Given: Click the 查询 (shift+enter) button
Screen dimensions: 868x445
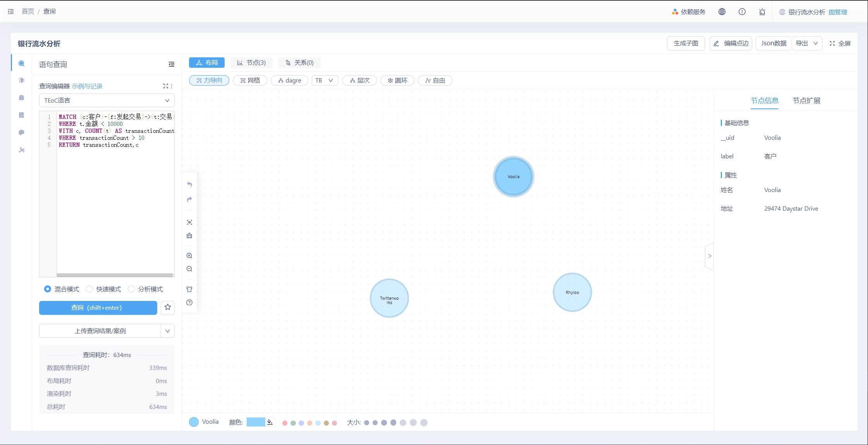Looking at the screenshot, I should point(98,308).
